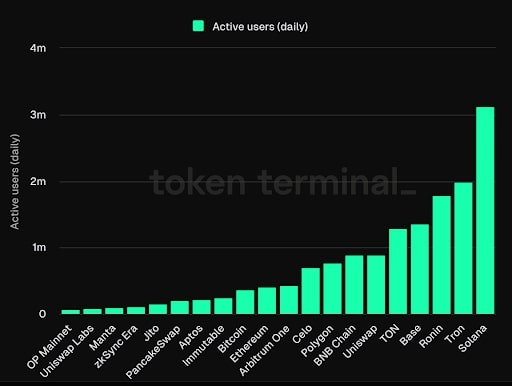Select the TON bar

(398, 272)
